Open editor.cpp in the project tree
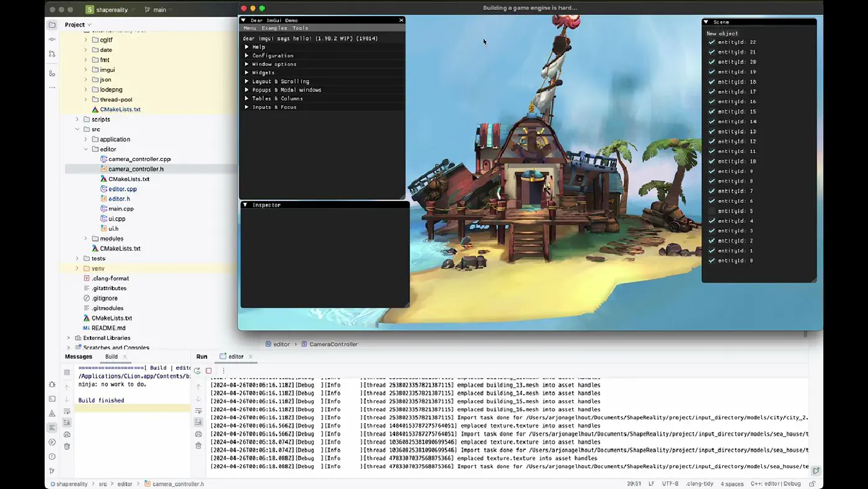The height and width of the screenshot is (489, 868). [122, 189]
